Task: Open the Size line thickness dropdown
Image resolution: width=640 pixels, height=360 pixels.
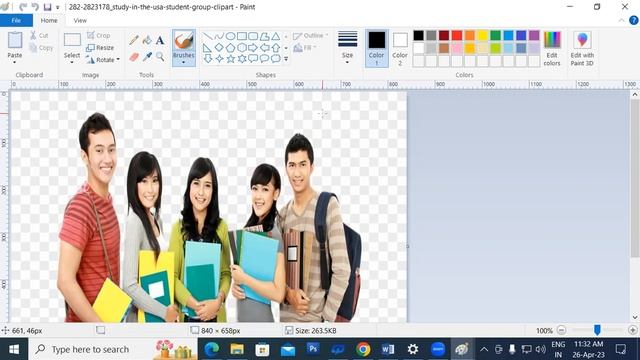Action: tap(347, 48)
